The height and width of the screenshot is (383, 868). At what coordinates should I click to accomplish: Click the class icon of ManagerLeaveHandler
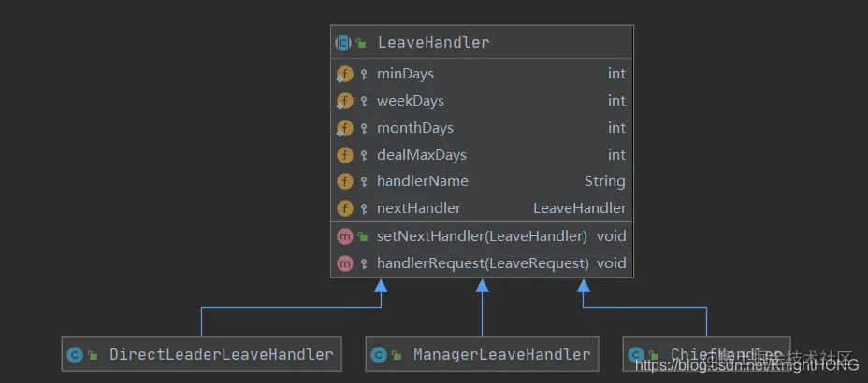coord(379,355)
